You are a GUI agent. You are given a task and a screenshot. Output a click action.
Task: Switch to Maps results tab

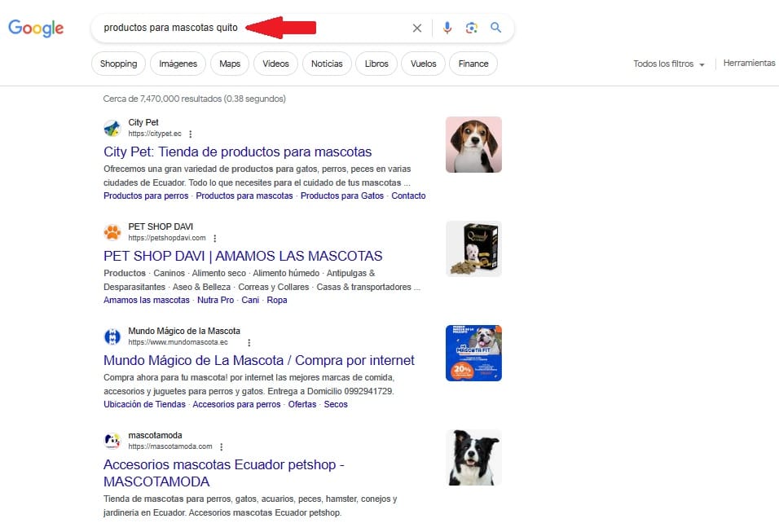(x=230, y=64)
